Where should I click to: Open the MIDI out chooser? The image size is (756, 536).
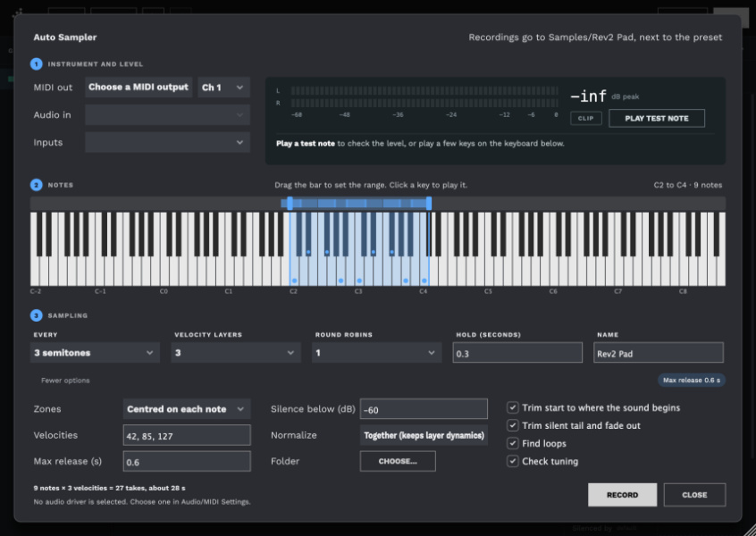pyautogui.click(x=139, y=88)
